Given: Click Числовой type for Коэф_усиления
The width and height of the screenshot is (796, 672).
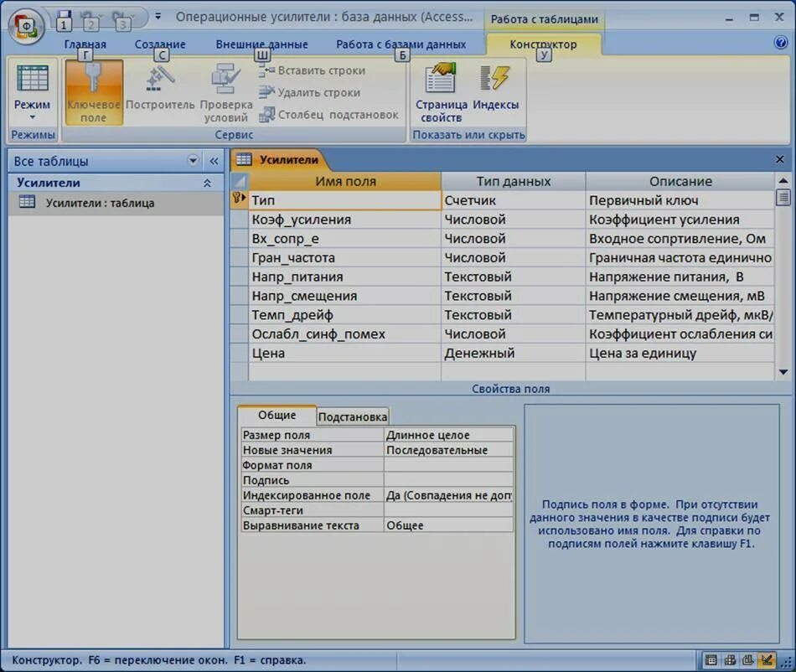Looking at the screenshot, I should coord(514,220).
